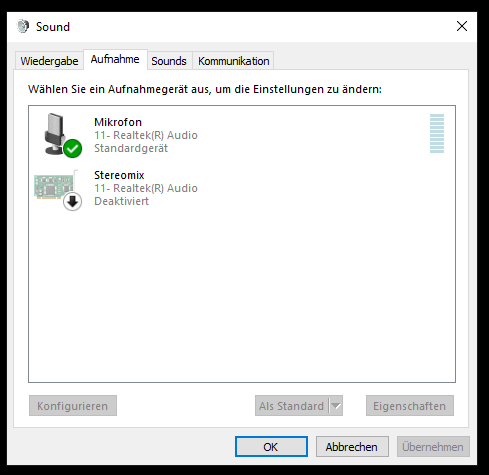Click the black down-arrow disabled badge
Screen dimensions: 489x475
coord(72,201)
